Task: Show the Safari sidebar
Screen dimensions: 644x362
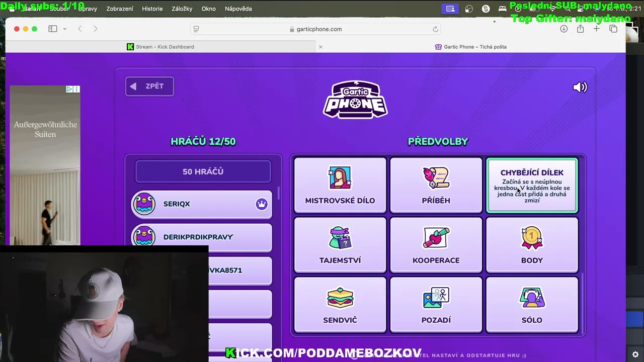Action: point(53,29)
